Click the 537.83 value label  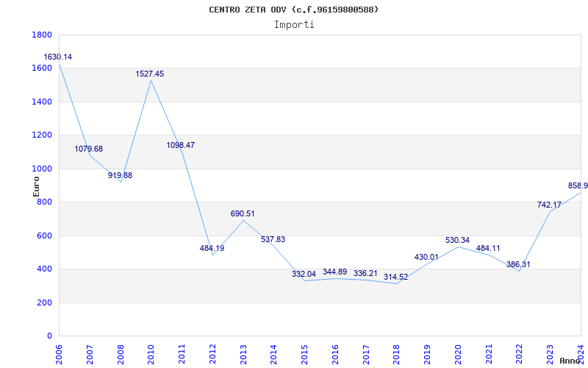point(273,240)
